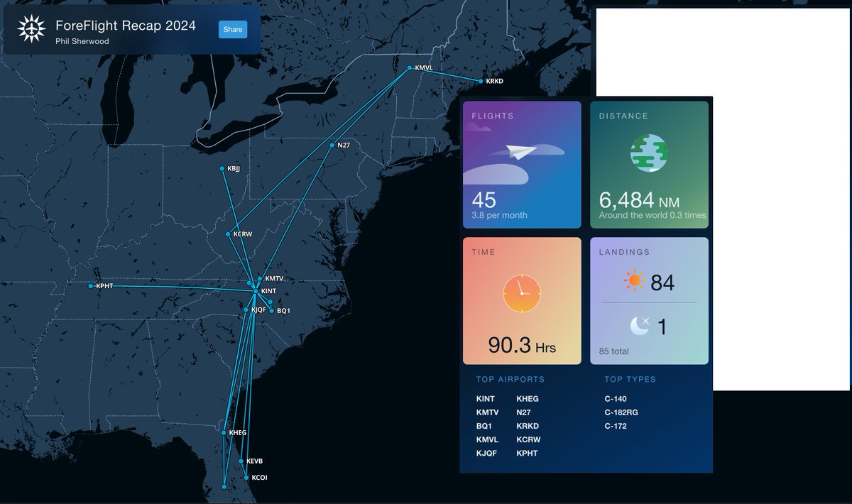
Task: Select the KINT airport marker on map
Action: tap(256, 291)
